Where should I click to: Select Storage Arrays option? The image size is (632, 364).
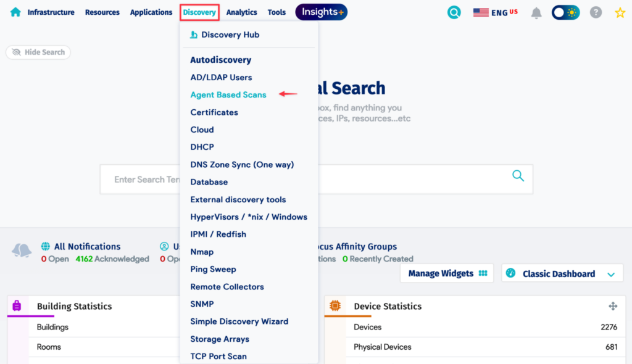[220, 339]
